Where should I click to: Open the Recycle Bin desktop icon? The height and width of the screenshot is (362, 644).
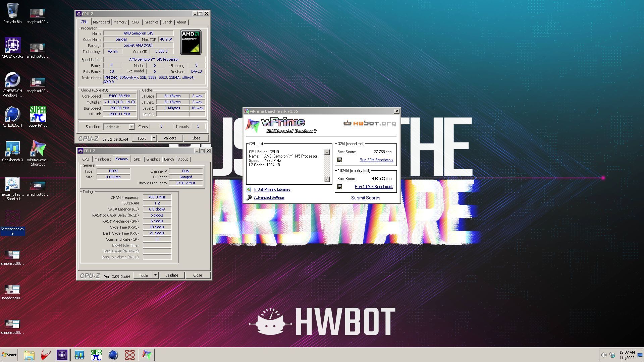pos(12,13)
